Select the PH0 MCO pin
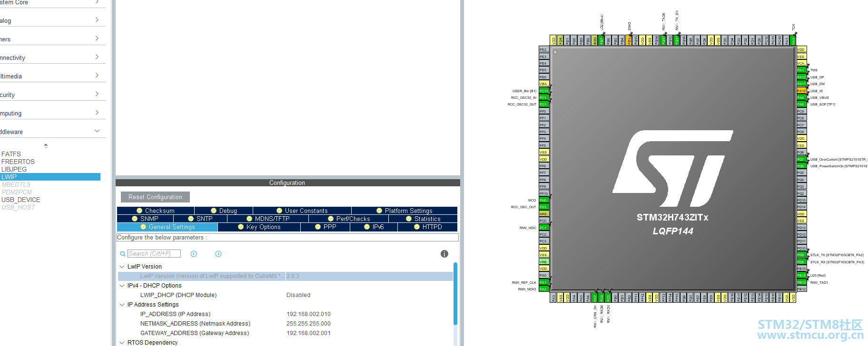The image size is (868, 346). (x=544, y=200)
